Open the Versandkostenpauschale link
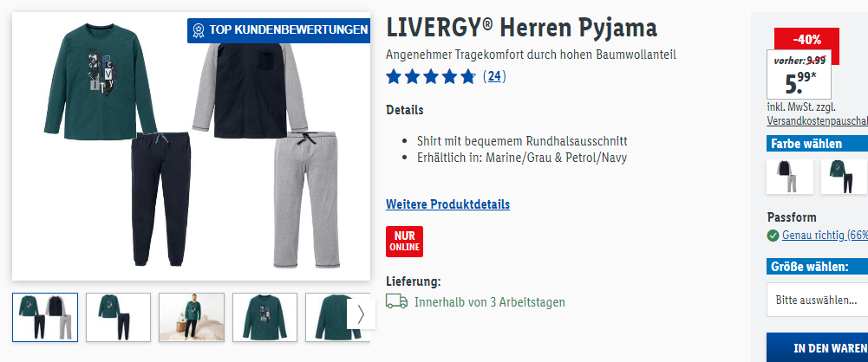The width and height of the screenshot is (868, 362). [x=817, y=121]
